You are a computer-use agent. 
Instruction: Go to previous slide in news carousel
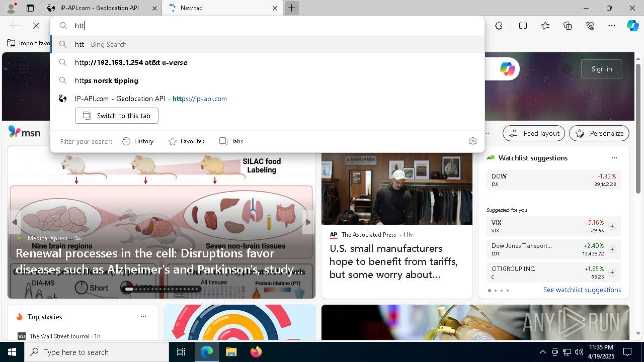[x=14, y=222]
